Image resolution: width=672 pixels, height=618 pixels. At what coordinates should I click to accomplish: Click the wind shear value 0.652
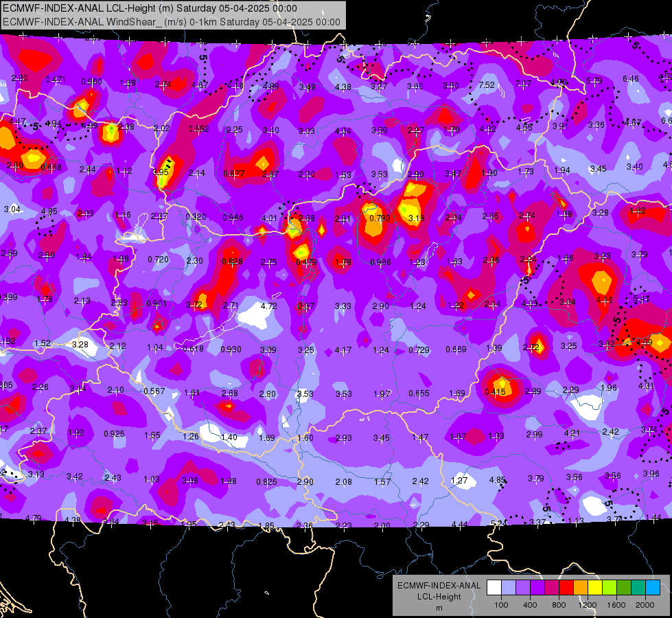199,128
